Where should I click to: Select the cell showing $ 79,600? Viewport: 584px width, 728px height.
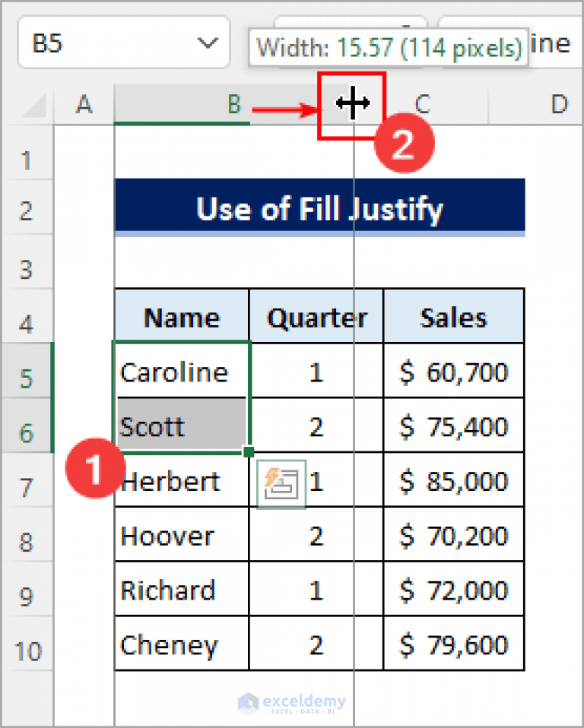(454, 644)
